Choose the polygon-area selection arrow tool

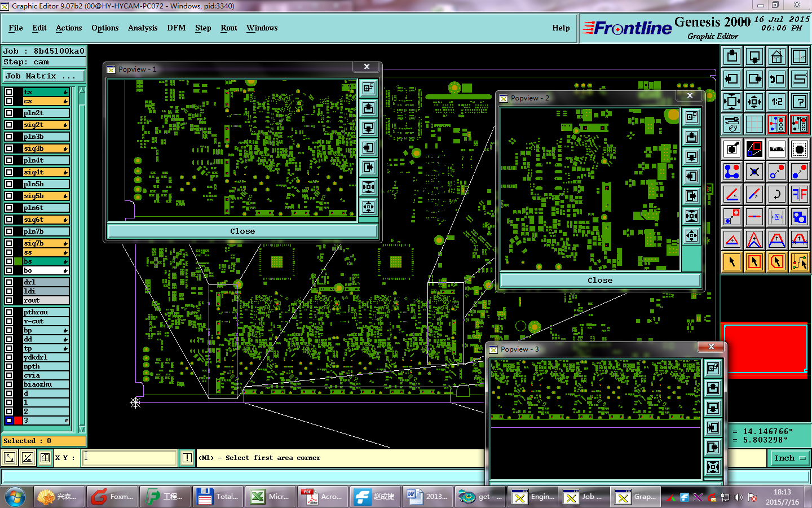(776, 261)
